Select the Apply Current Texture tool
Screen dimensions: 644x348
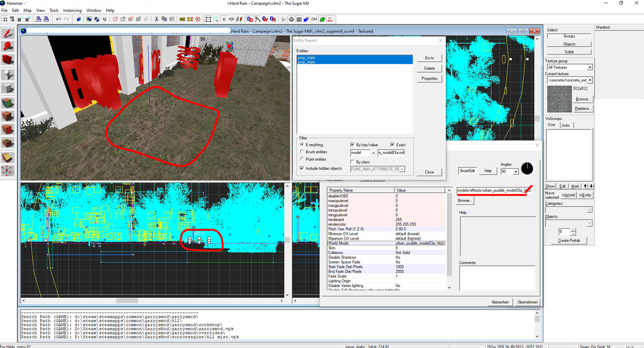pos(9,116)
